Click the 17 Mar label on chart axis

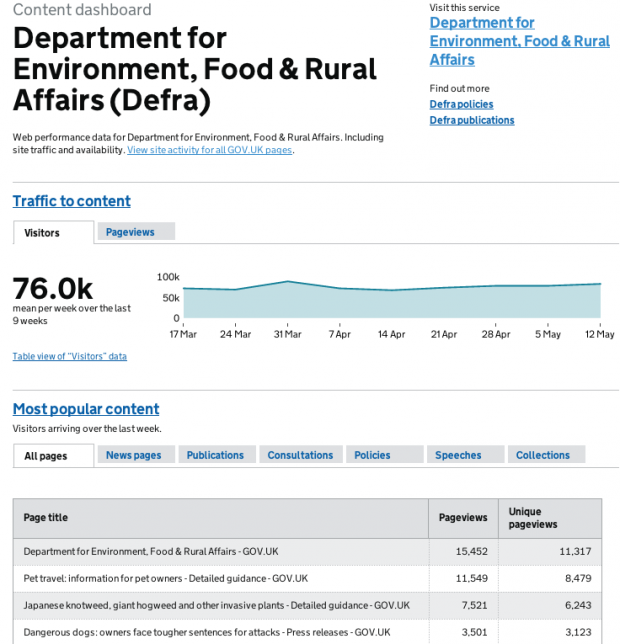183,334
